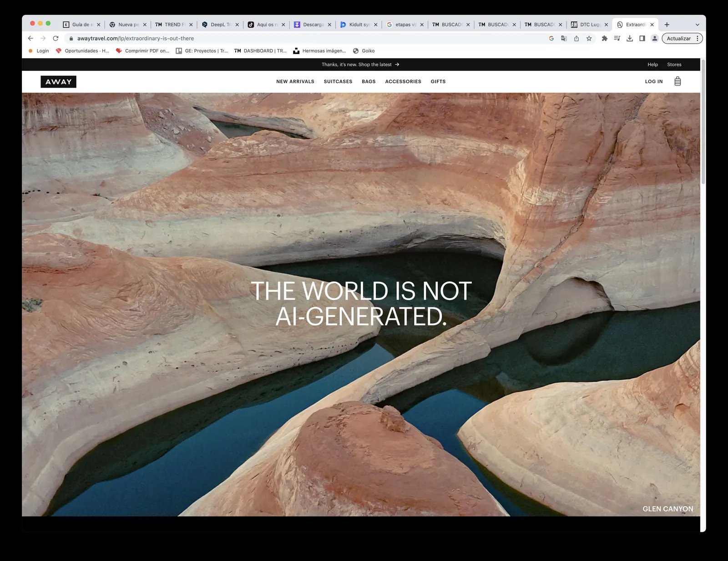Image resolution: width=728 pixels, height=561 pixels.
Task: Open a new tab with plus icon
Action: (x=667, y=25)
